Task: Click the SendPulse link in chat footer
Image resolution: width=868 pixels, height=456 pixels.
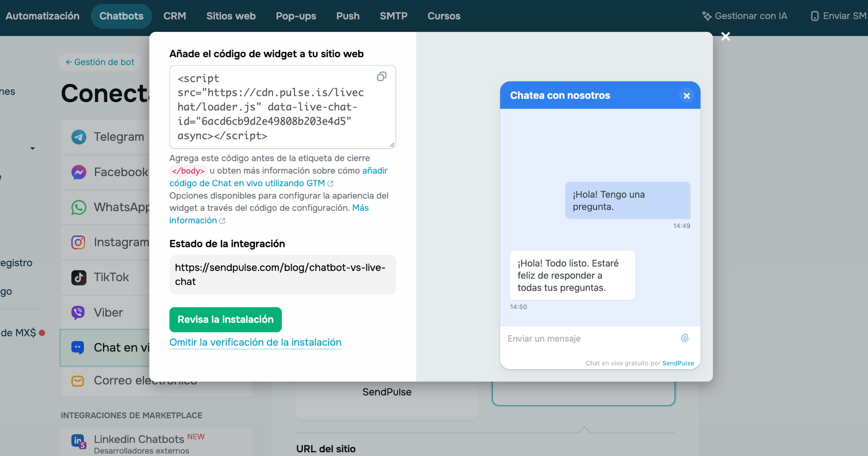Action: point(678,363)
